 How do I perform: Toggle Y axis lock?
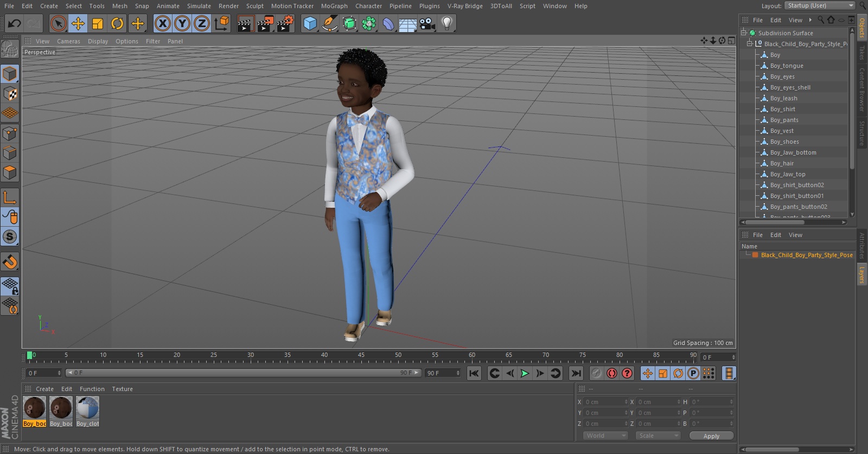click(x=182, y=23)
